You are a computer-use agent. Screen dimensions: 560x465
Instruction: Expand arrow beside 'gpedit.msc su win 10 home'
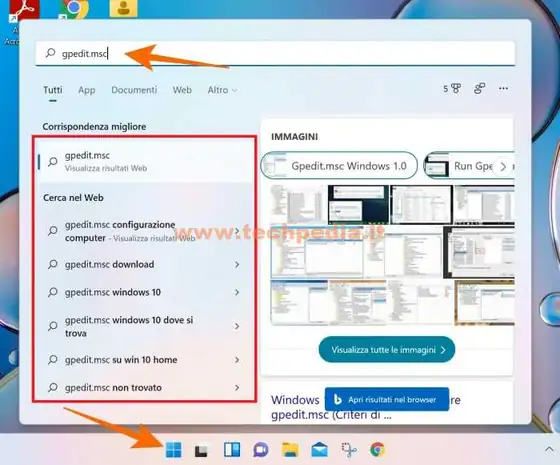click(x=237, y=360)
